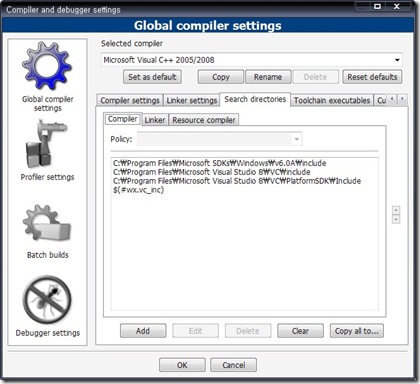
Task: Select the Compiler sub-tab
Action: click(x=123, y=119)
